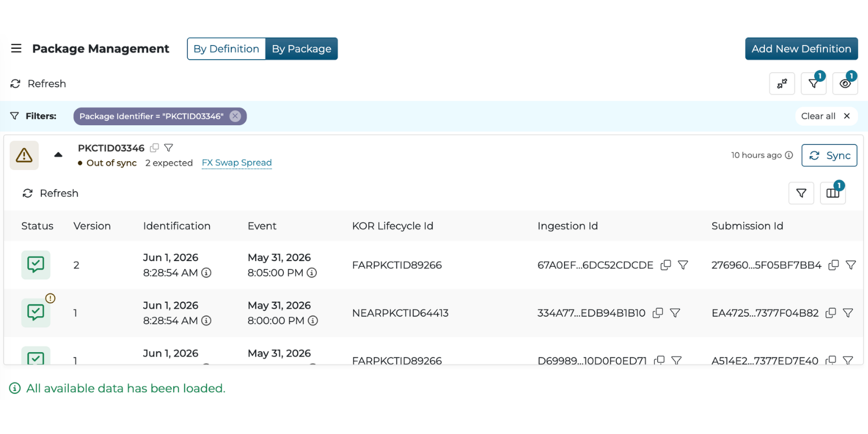Show info for 8:00:00 PM event
Viewport: 868px width, 434px height.
[312, 321]
